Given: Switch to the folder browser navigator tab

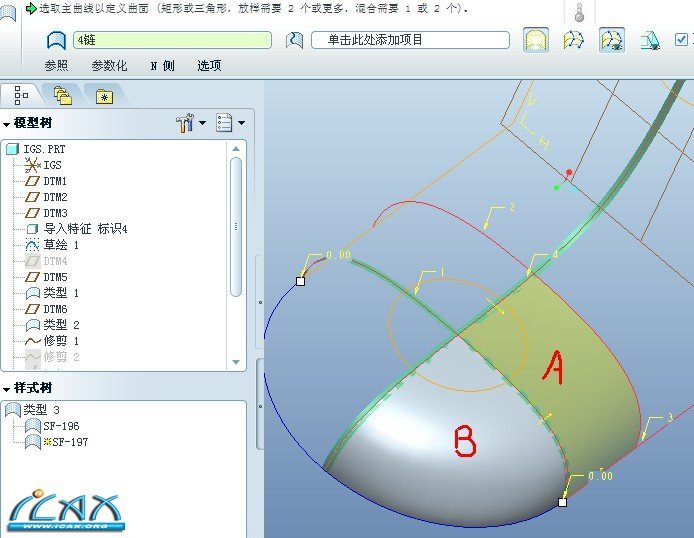Looking at the screenshot, I should (x=63, y=96).
